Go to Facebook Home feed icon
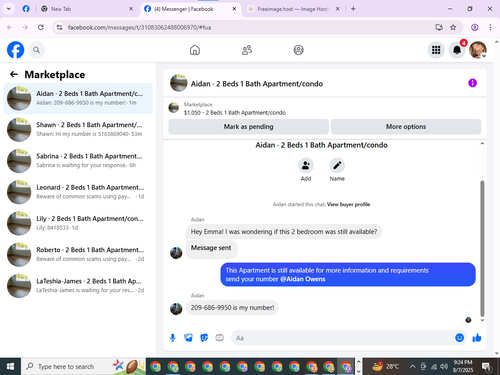Viewport: 500px width, 375px height. coord(195,50)
